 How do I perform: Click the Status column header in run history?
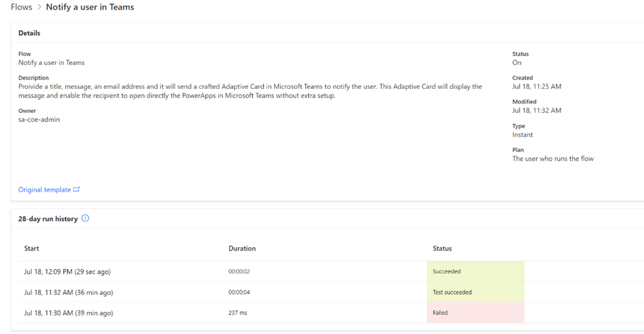pos(442,248)
